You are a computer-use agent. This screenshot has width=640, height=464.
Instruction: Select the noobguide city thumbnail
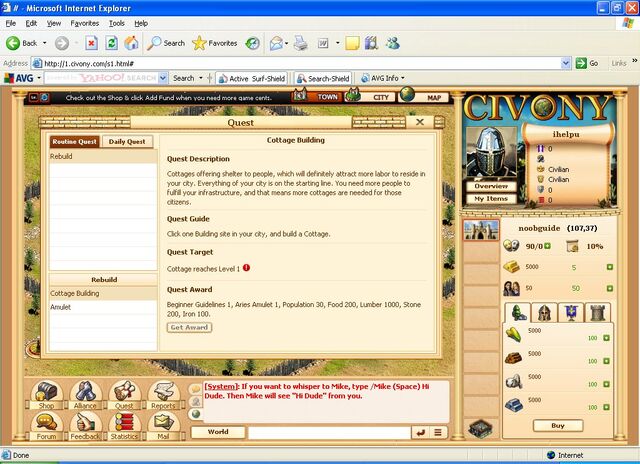[481, 231]
